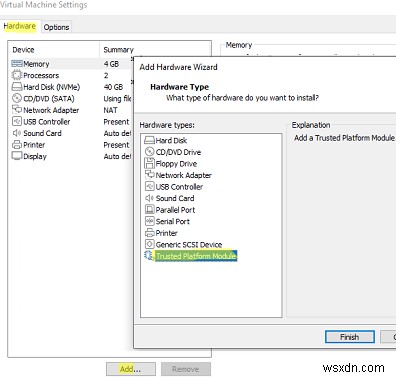
Task: Click the 'Device' column header
Action: (x=23, y=50)
